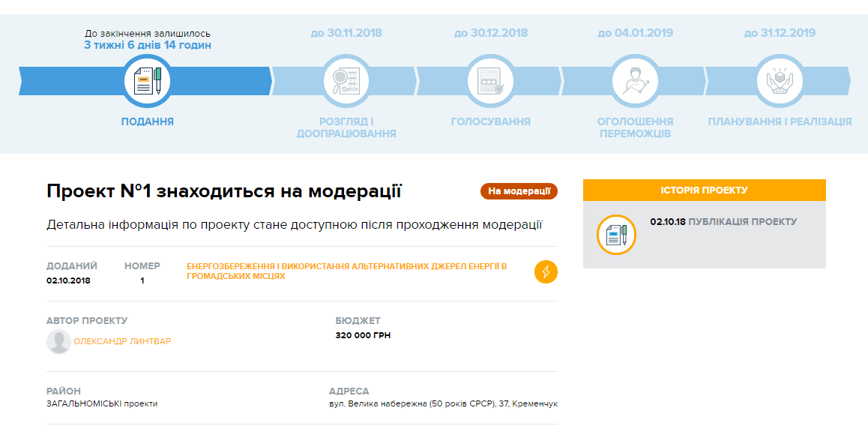Viewport: 868px width, 441px height.
Task: Click the Історія проекту panel header
Action: pos(704,190)
